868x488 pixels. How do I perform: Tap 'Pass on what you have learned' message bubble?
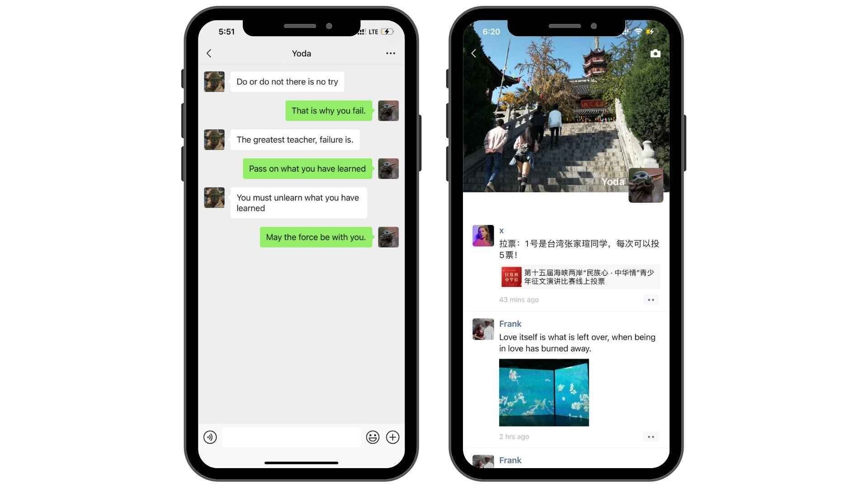(x=307, y=169)
